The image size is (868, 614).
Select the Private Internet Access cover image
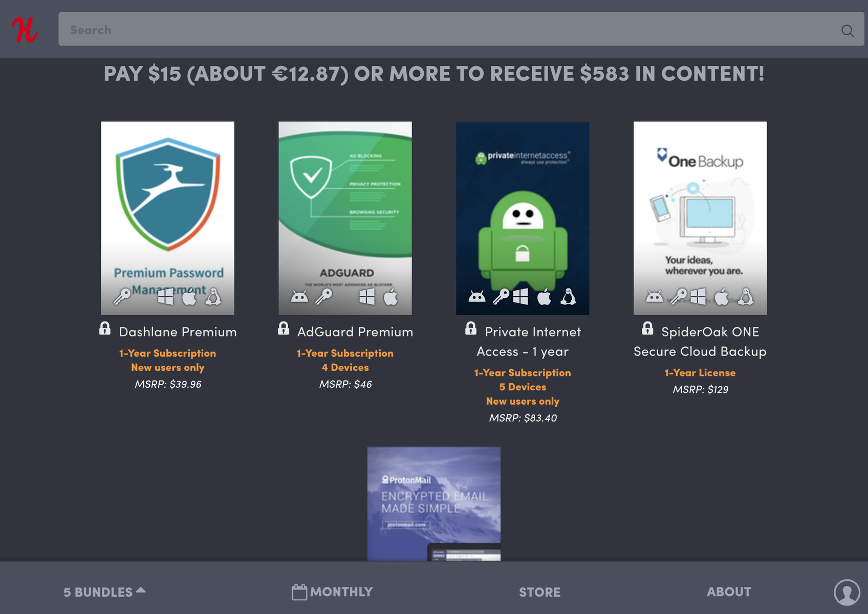pyautogui.click(x=523, y=218)
